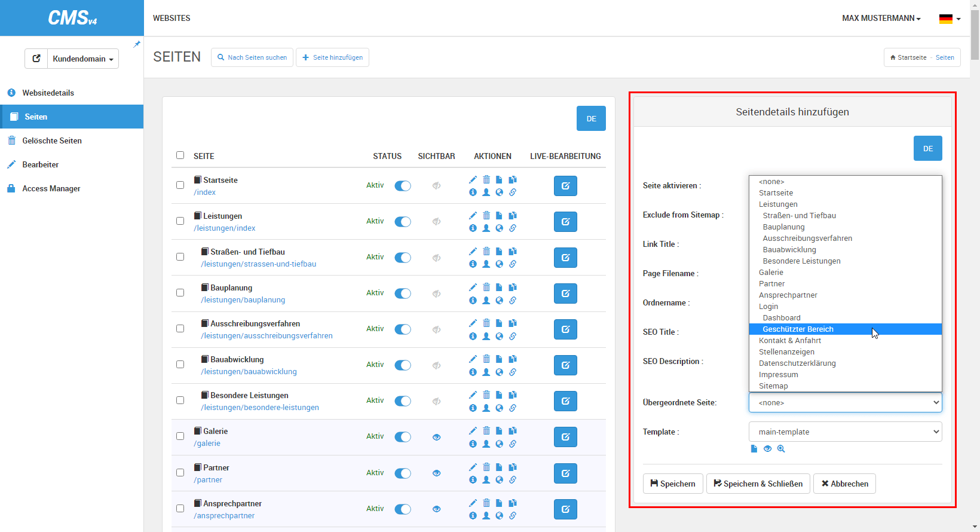Image resolution: width=980 pixels, height=532 pixels.
Task: Click the magnifier icon below the Template field
Action: pos(781,449)
